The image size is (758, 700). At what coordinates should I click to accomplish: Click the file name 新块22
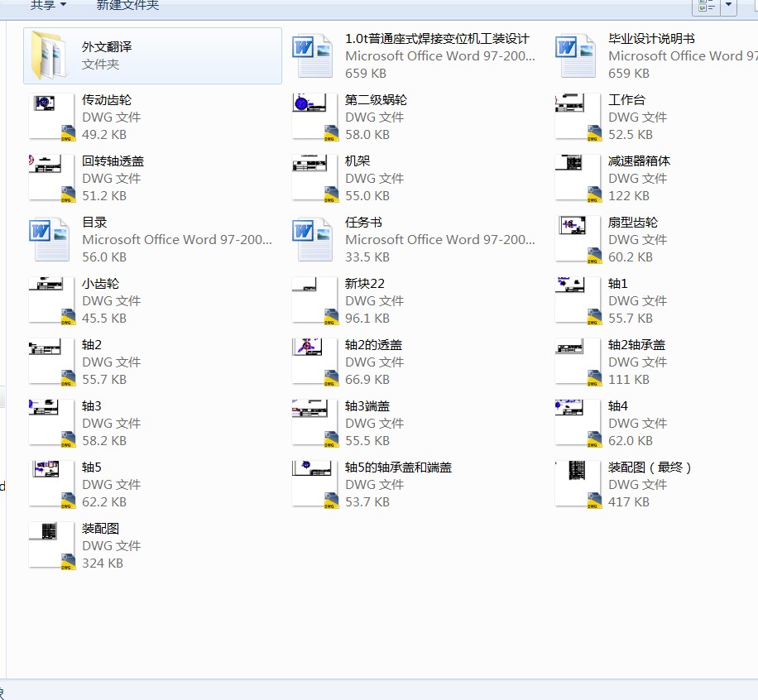365,284
